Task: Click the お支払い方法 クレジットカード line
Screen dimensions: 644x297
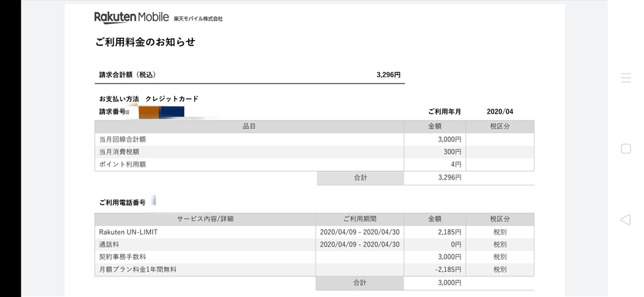Action: click(148, 99)
